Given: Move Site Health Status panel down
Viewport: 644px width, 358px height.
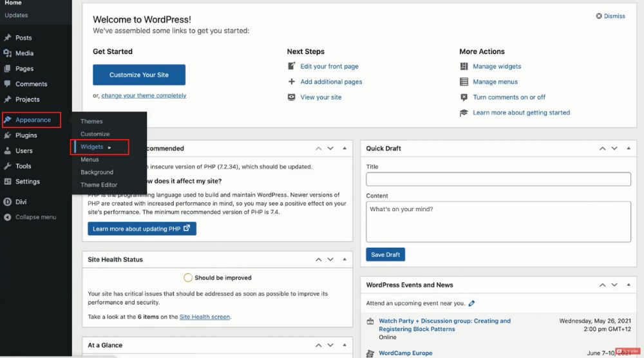Looking at the screenshot, I should (x=330, y=259).
